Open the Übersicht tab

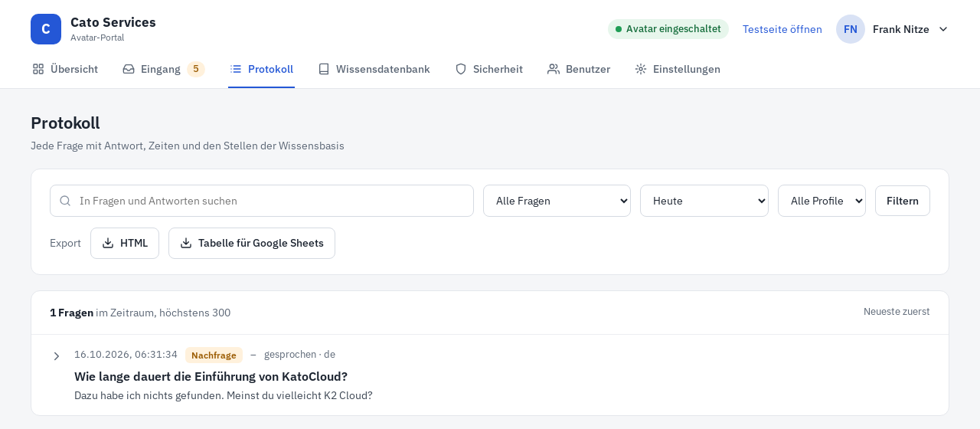(x=65, y=69)
